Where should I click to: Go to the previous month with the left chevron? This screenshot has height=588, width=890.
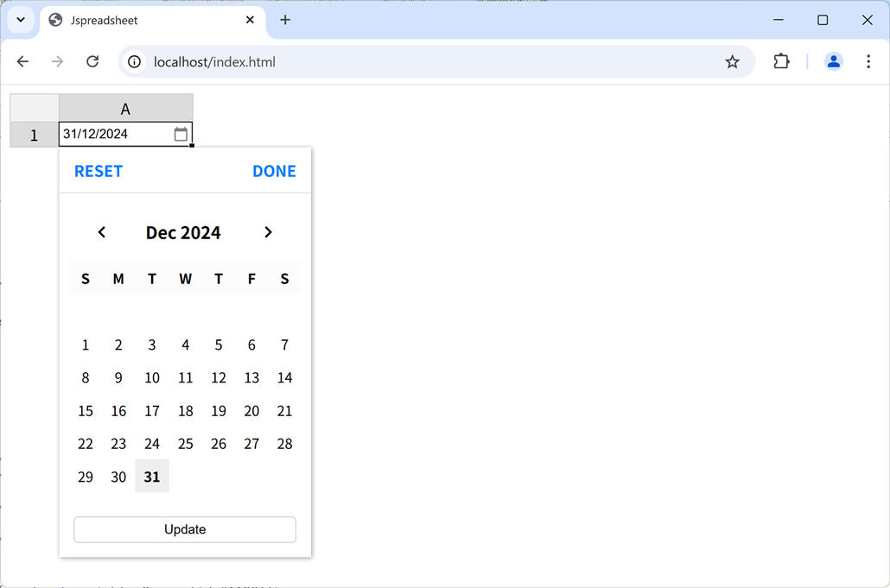click(101, 231)
